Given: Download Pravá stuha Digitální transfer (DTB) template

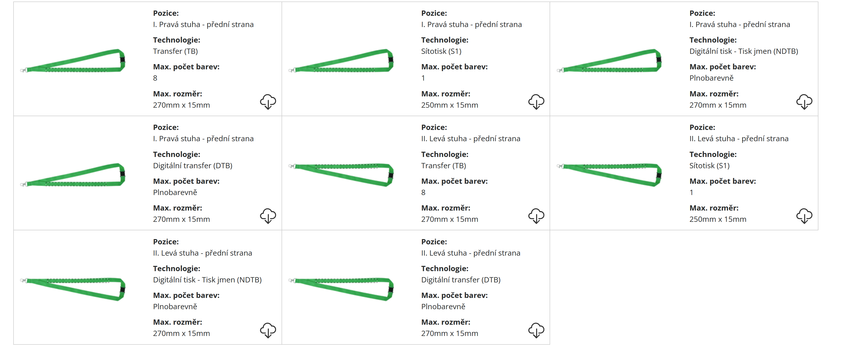Looking at the screenshot, I should click(x=268, y=216).
